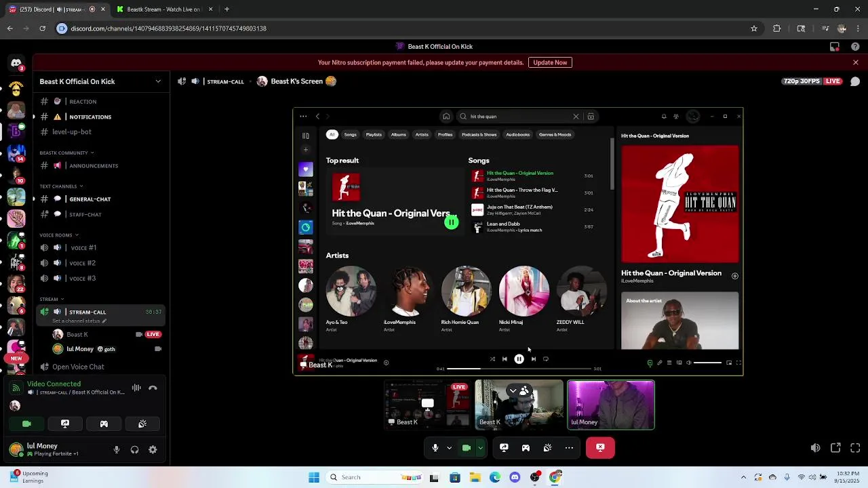Open camera options arrow in call bar
This screenshot has width=868, height=488.
480,447
